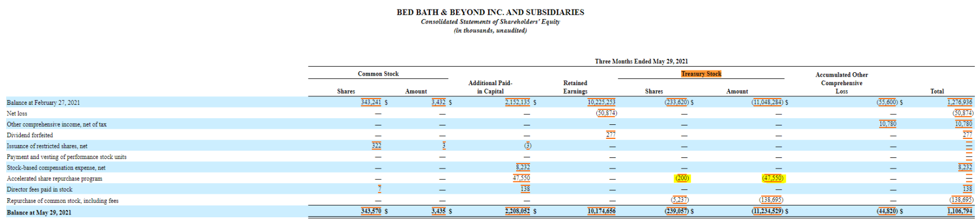The image size is (980, 224).
Task: Click the Consolidated Statements of Shareholders' Equity title
Action: [x=490, y=22]
